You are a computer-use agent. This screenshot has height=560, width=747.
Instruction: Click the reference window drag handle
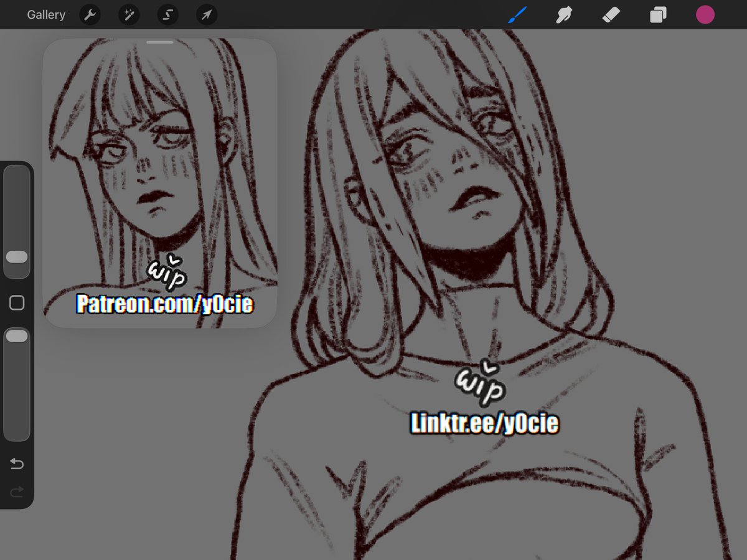pos(160,42)
